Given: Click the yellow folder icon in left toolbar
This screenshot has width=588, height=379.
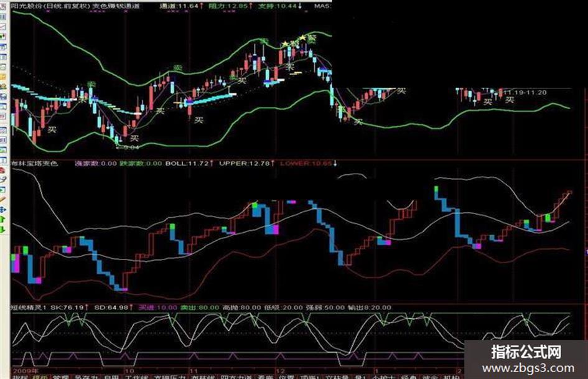Looking at the screenshot, I should pyautogui.click(x=3, y=77).
